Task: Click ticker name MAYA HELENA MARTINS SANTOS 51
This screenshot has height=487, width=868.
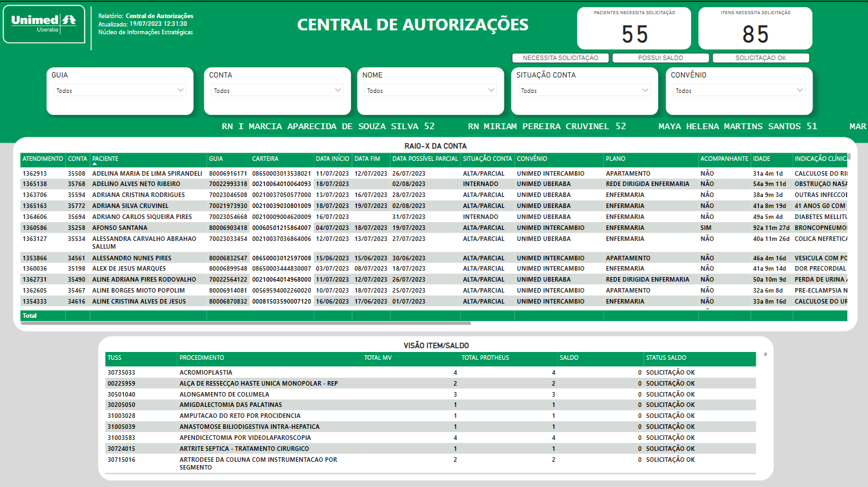Action: [738, 127]
